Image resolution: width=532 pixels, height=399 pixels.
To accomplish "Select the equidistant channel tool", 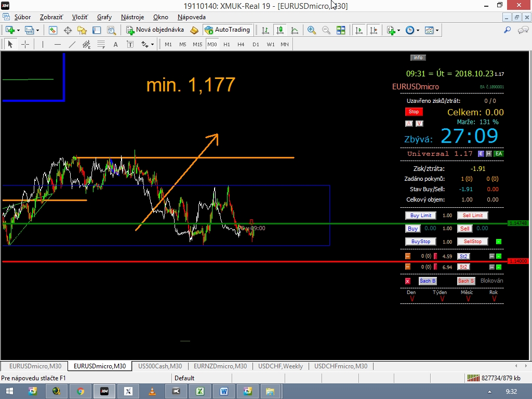I will click(87, 44).
